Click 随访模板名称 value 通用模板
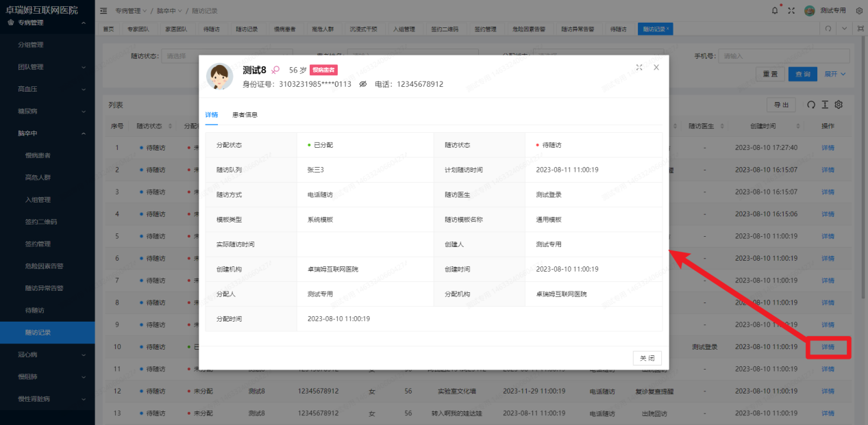868x425 pixels. tap(549, 220)
